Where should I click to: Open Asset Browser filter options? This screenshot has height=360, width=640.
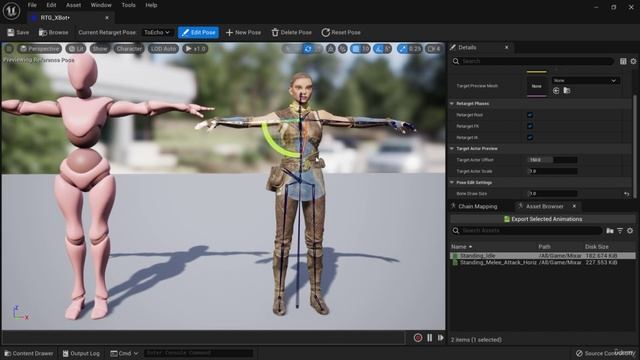pos(620,231)
